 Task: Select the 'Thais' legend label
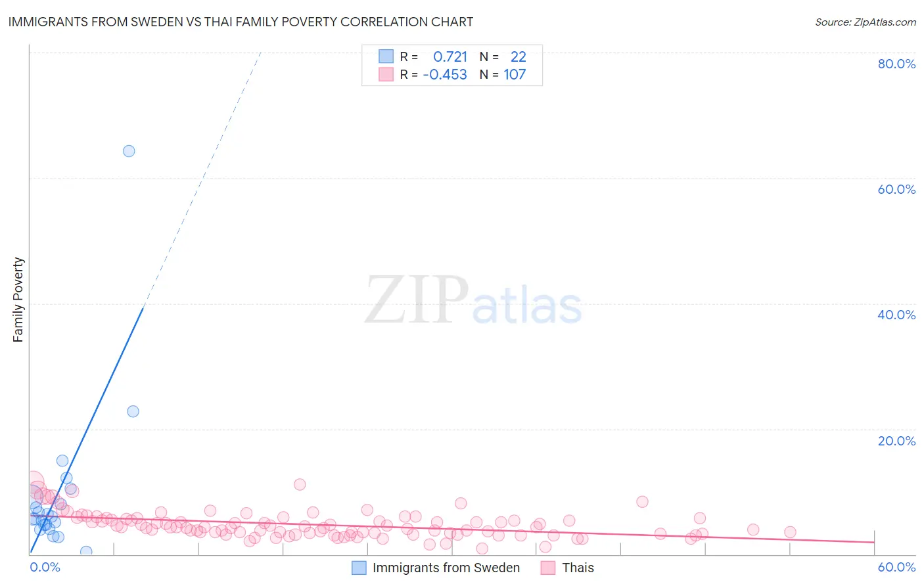578,568
